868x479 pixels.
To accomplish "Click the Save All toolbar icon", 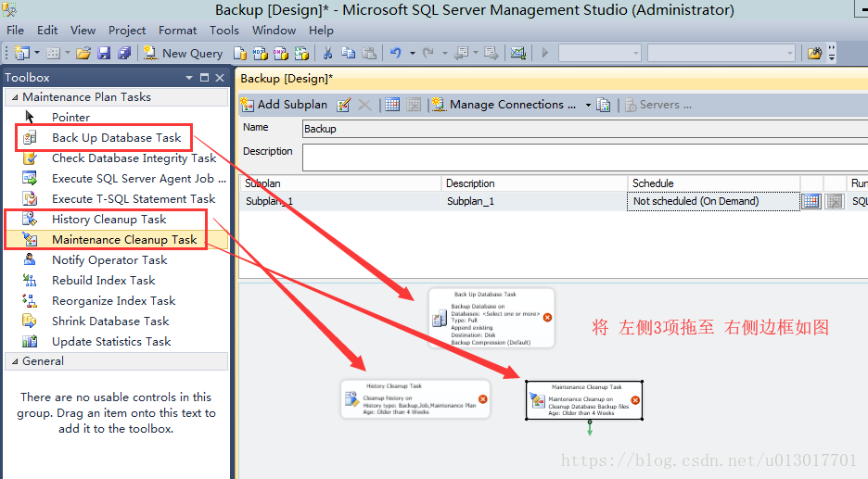I will click(124, 53).
